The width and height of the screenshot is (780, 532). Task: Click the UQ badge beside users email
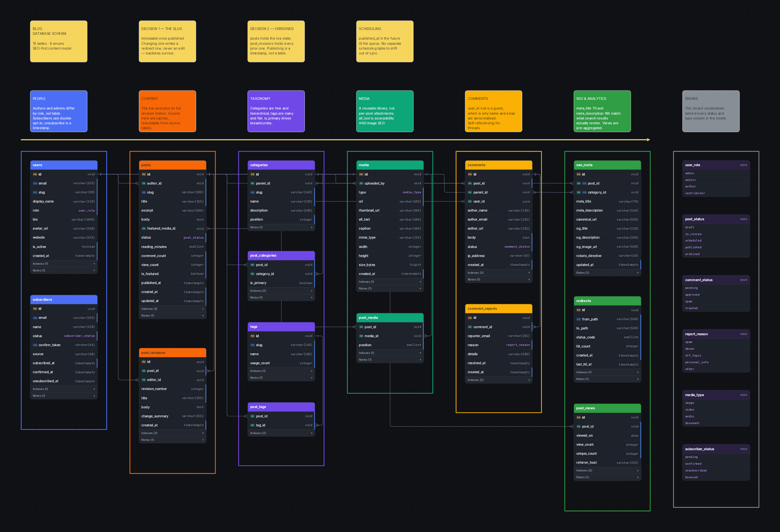point(35,184)
